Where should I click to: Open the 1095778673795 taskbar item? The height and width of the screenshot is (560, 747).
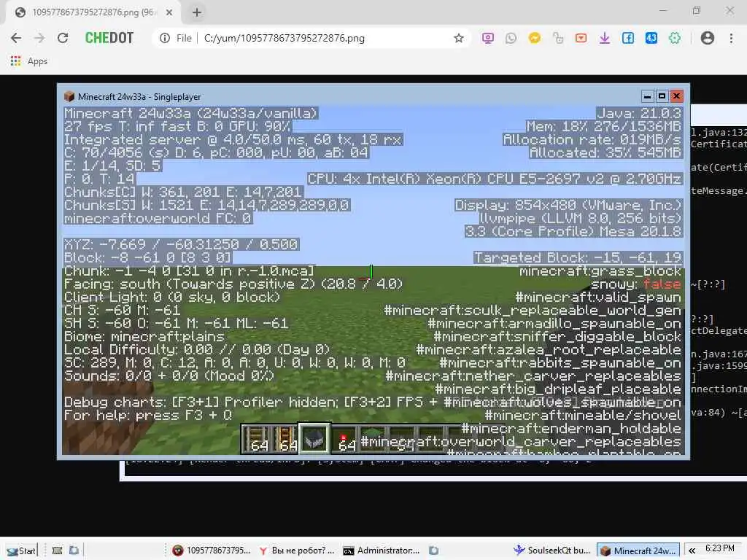(211, 551)
